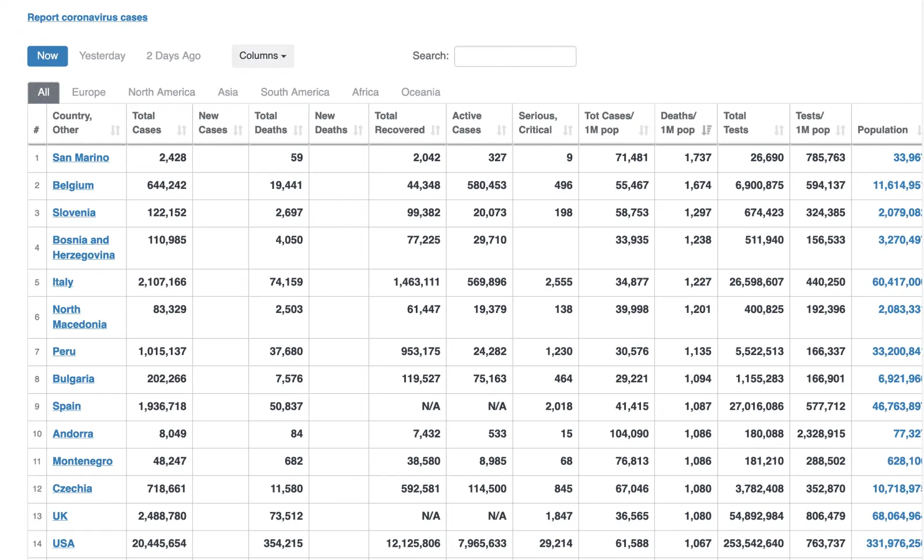
Task: Select the 2 Days Ago view
Action: click(x=173, y=56)
